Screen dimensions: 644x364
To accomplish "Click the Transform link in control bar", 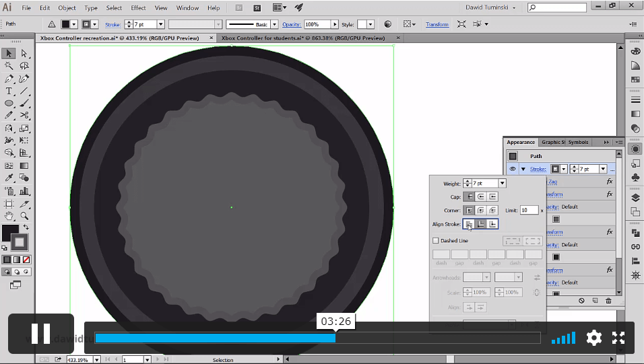I will pos(437,25).
